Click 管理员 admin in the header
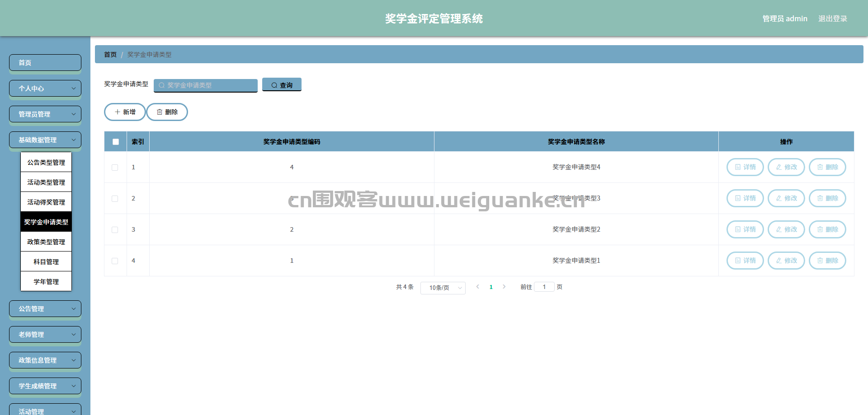The height and width of the screenshot is (415, 868). [x=785, y=19]
